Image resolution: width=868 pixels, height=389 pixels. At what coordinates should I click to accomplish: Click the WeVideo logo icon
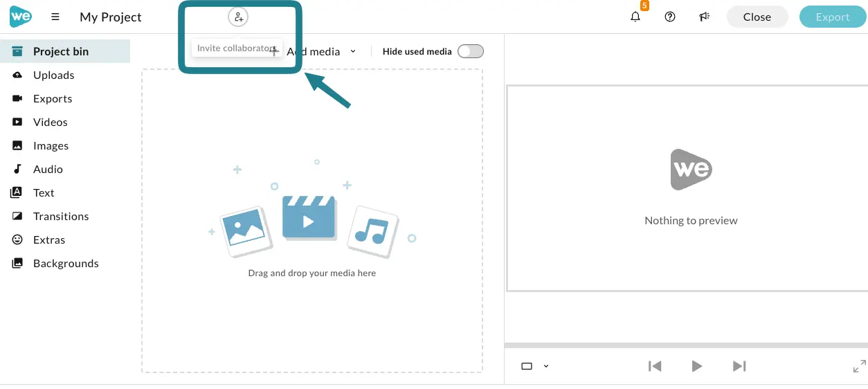coord(20,17)
